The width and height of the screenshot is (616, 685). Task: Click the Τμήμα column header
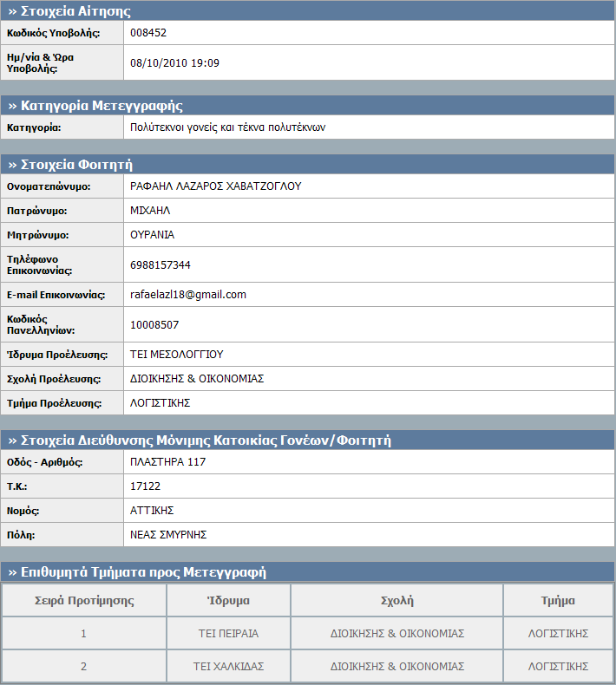pos(558,601)
